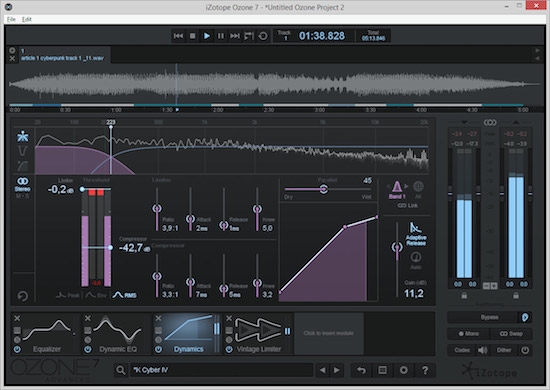Remove the Dynamics module with X

pos(159,318)
